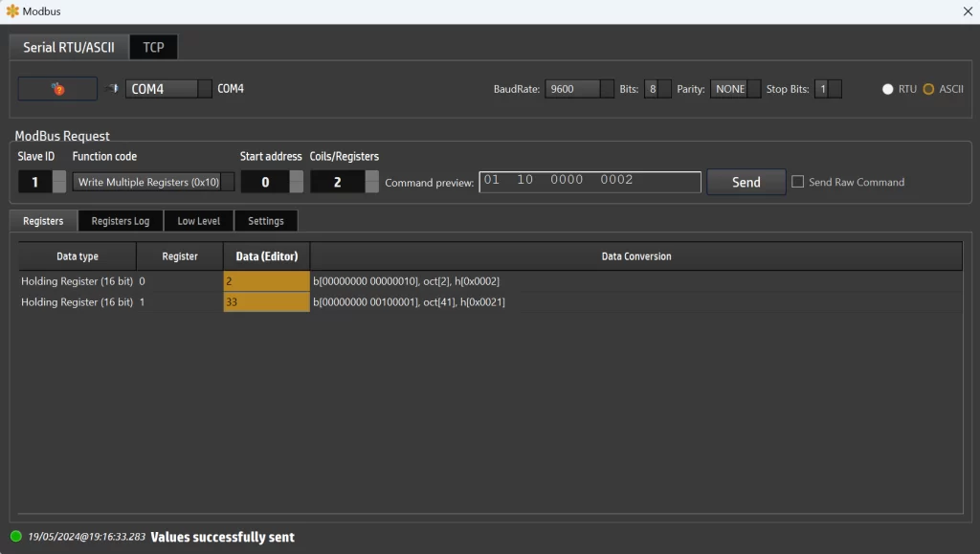
Task: Select the ASCII radio button
Action: coord(928,89)
